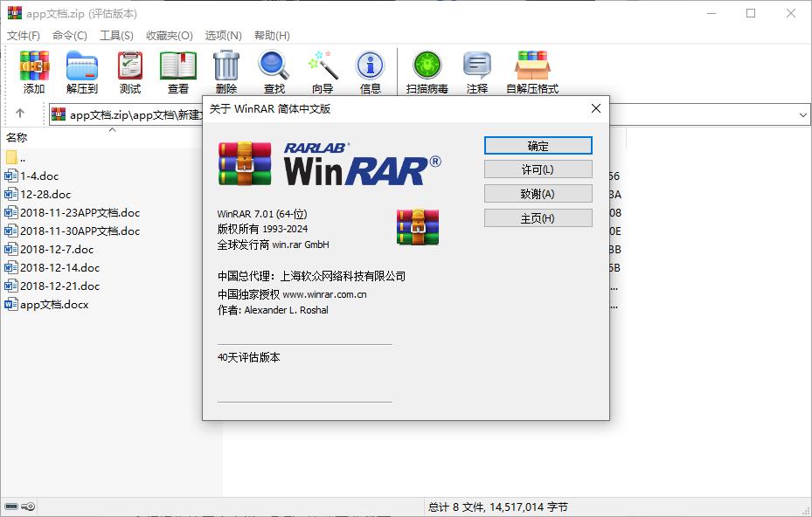The width and height of the screenshot is (812, 517).
Task: Click the 解压到 (Extract To) icon
Action: coord(82,65)
